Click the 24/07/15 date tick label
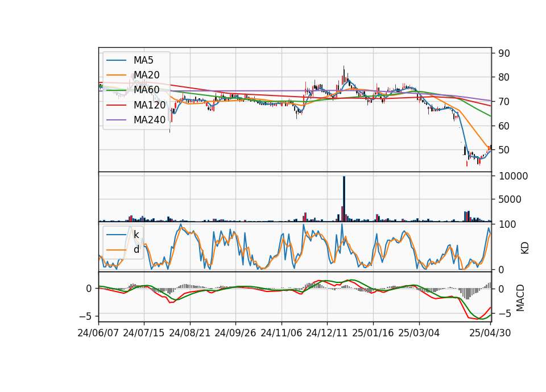546x392 pixels. [x=143, y=333]
